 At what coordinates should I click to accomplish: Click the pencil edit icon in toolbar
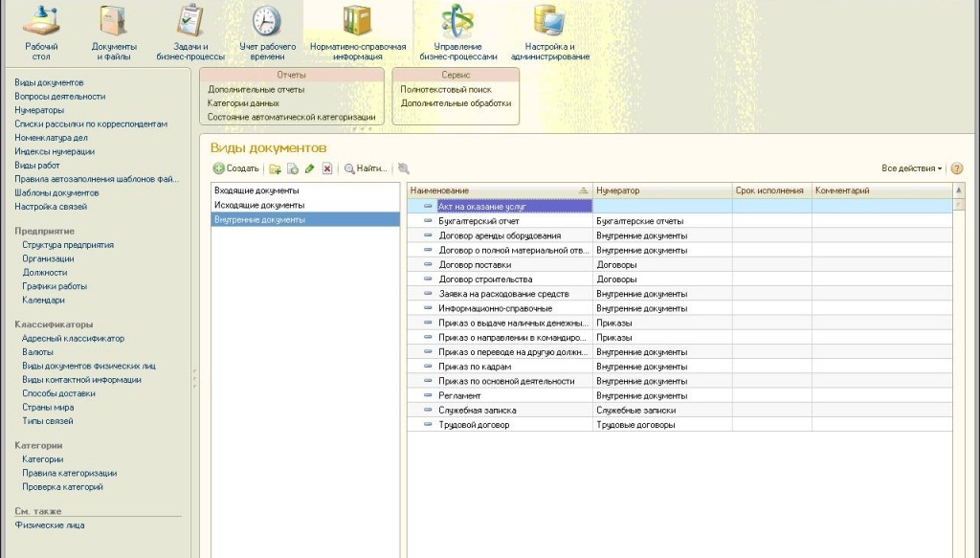(x=309, y=168)
